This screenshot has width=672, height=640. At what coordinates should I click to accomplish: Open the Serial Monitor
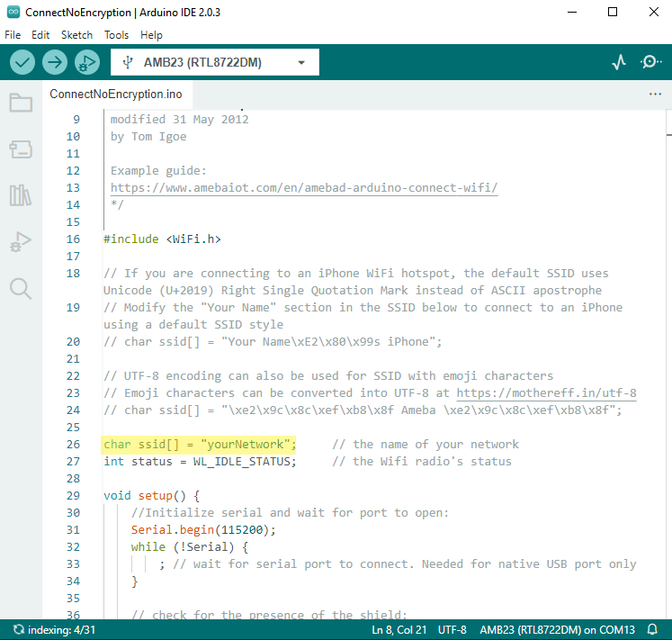coord(650,63)
